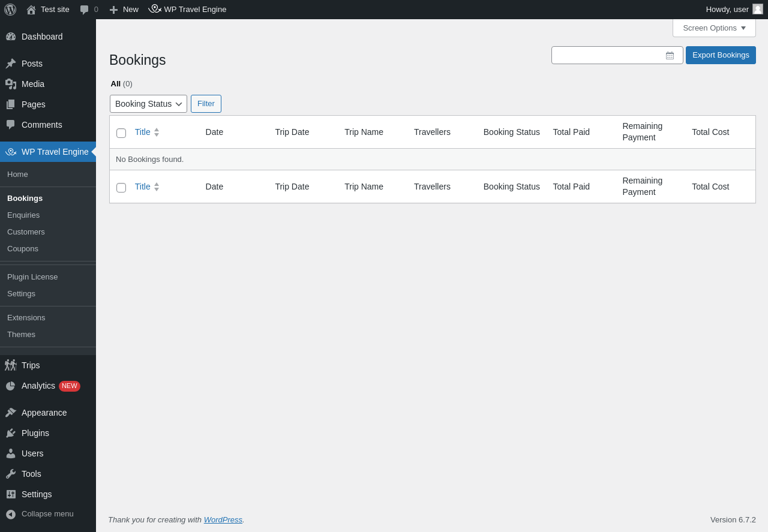
Task: Click the user avatar in admin bar
Action: click(x=758, y=10)
